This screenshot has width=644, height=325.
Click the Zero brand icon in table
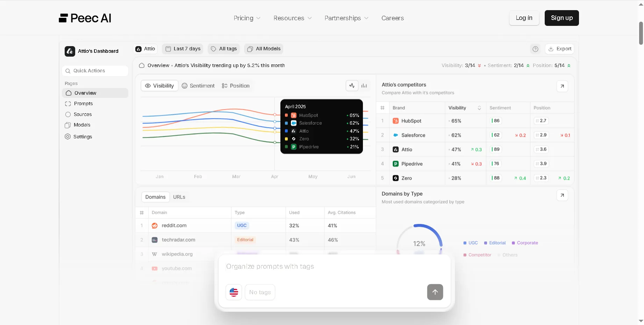click(x=396, y=178)
